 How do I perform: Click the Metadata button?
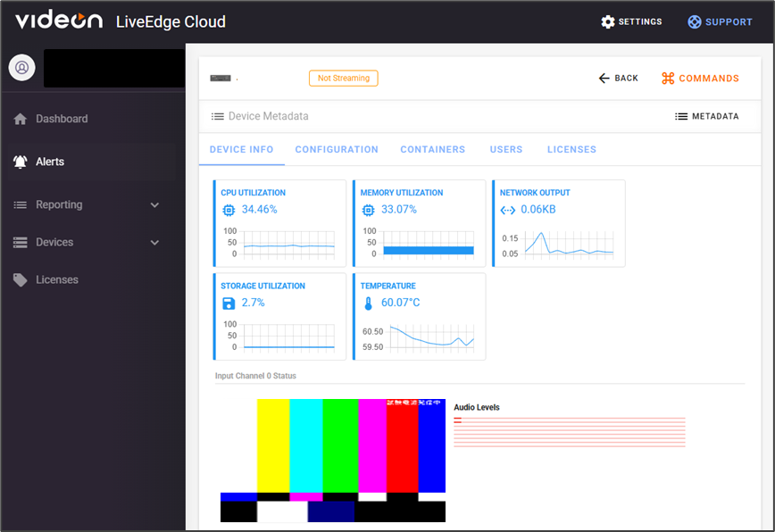click(x=706, y=116)
